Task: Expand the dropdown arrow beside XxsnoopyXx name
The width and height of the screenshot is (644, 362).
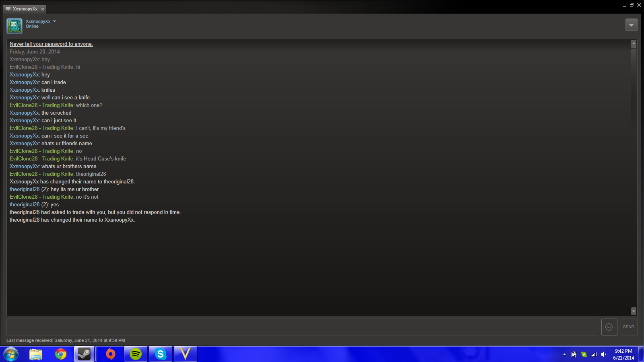Action: click(x=55, y=21)
